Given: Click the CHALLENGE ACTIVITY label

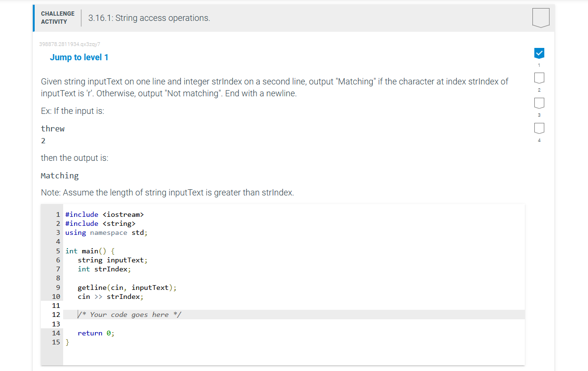Looking at the screenshot, I should [57, 18].
